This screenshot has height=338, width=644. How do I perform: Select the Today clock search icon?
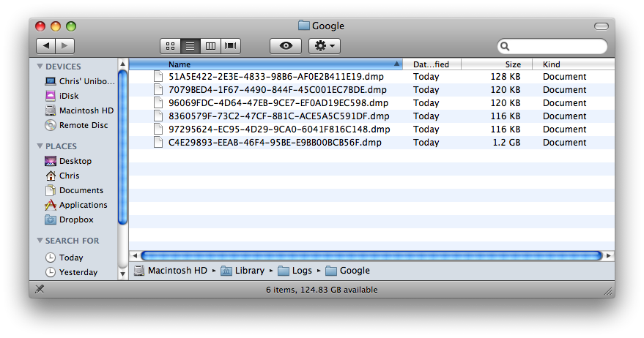(x=50, y=258)
